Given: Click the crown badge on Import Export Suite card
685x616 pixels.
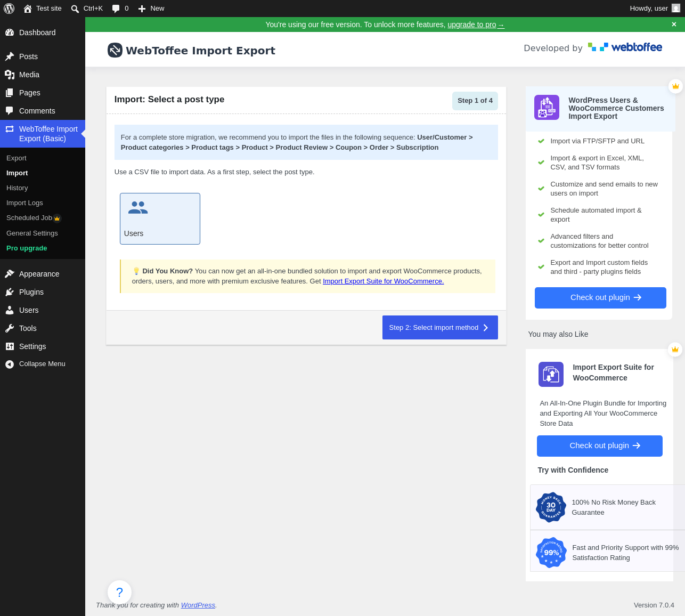Looking at the screenshot, I should tap(675, 349).
